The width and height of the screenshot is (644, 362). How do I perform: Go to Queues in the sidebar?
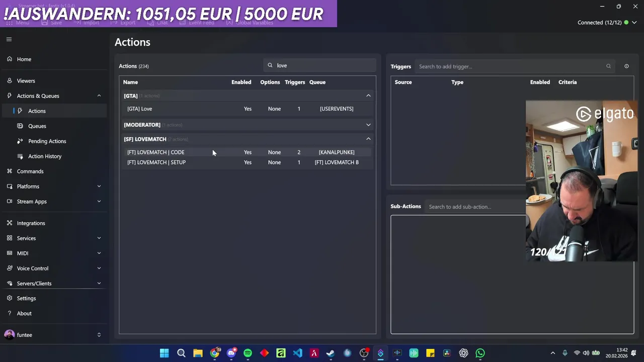click(37, 126)
